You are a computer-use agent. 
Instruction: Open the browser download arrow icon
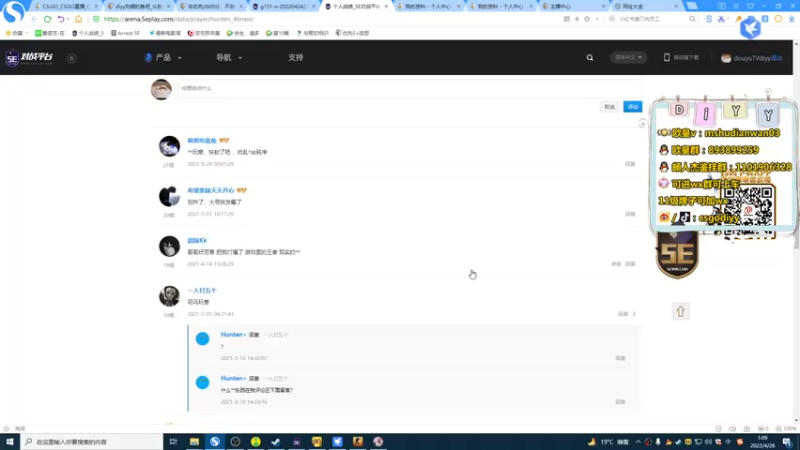tap(792, 19)
